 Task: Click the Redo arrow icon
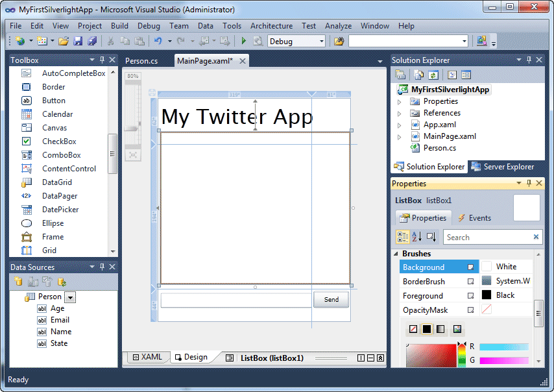[181, 42]
